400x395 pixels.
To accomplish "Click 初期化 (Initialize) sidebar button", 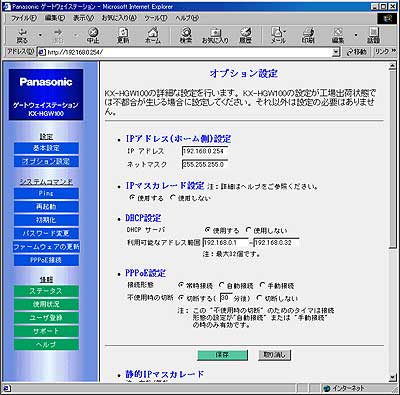I will coord(46,220).
